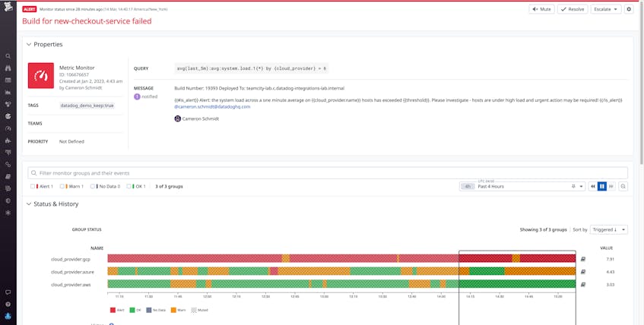Image resolution: width=644 pixels, height=325 pixels.
Task: Step time range backward with rewind button
Action: pyautogui.click(x=592, y=186)
